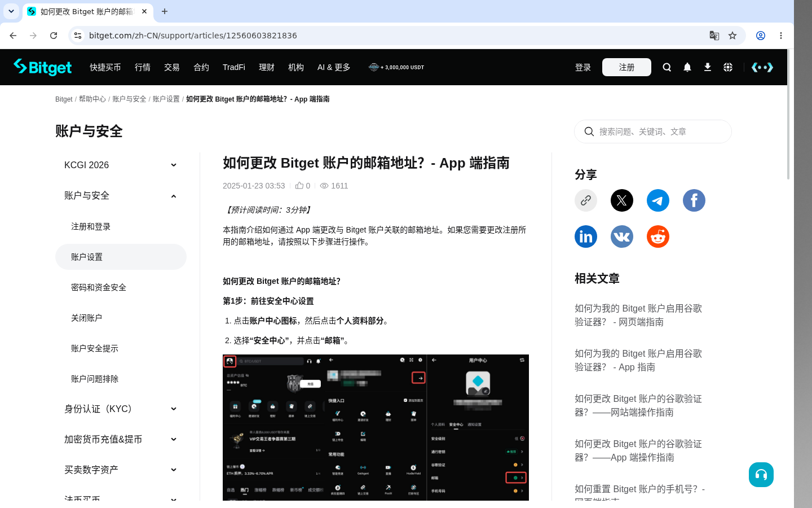This screenshot has height=508, width=812.
Task: Open 行情 nav menu
Action: point(143,67)
